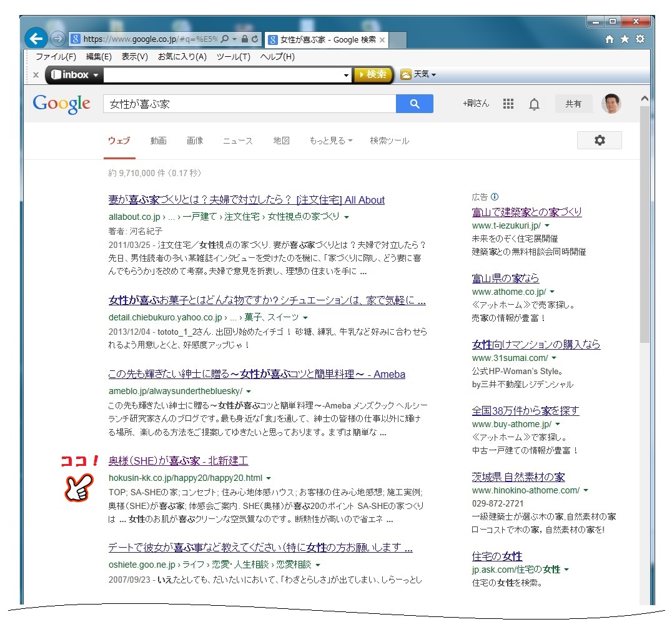The height and width of the screenshot is (637, 672).
Task: Click the Google logo
Action: (x=61, y=103)
